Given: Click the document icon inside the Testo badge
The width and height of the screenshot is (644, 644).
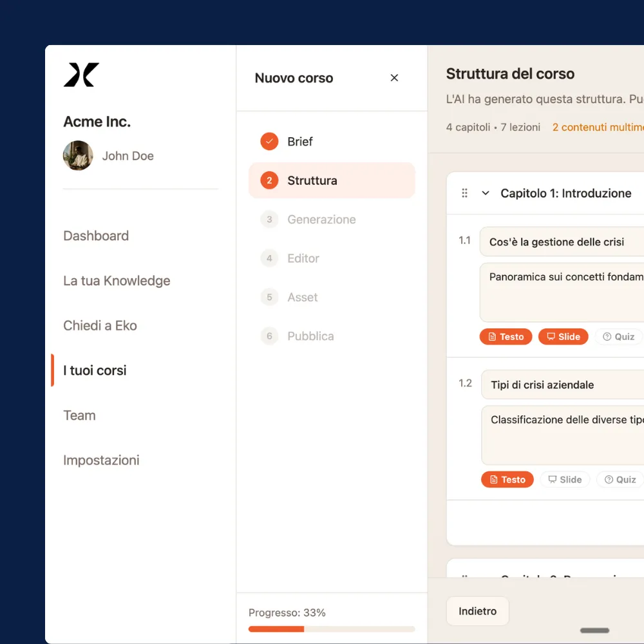Looking at the screenshot, I should click(x=492, y=336).
